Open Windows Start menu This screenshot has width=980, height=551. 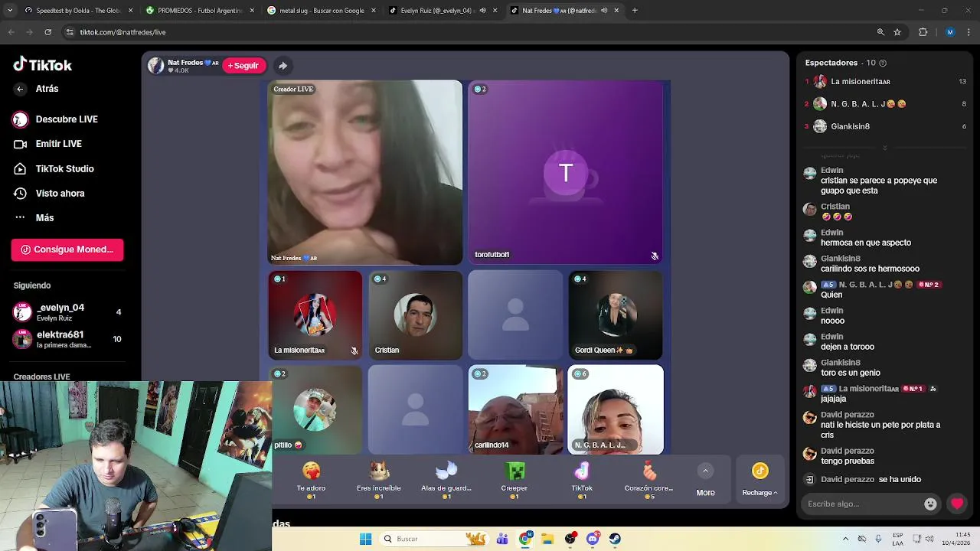[x=365, y=539]
